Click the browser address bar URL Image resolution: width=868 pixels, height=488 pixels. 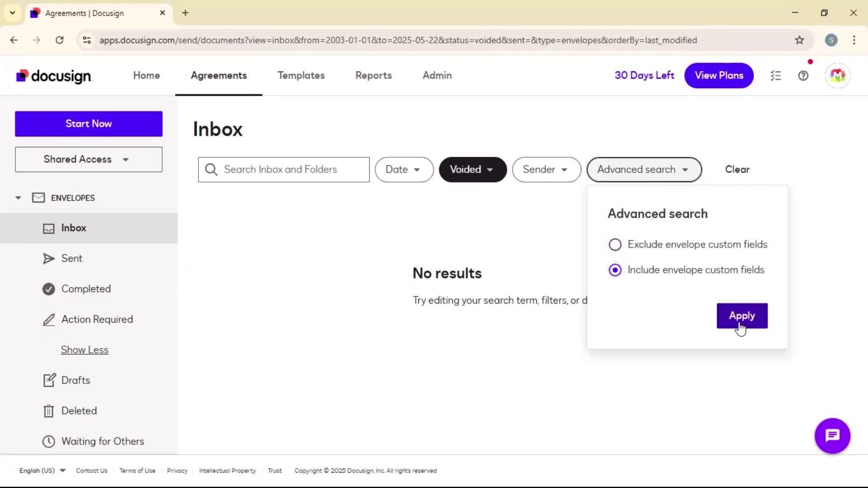click(398, 40)
